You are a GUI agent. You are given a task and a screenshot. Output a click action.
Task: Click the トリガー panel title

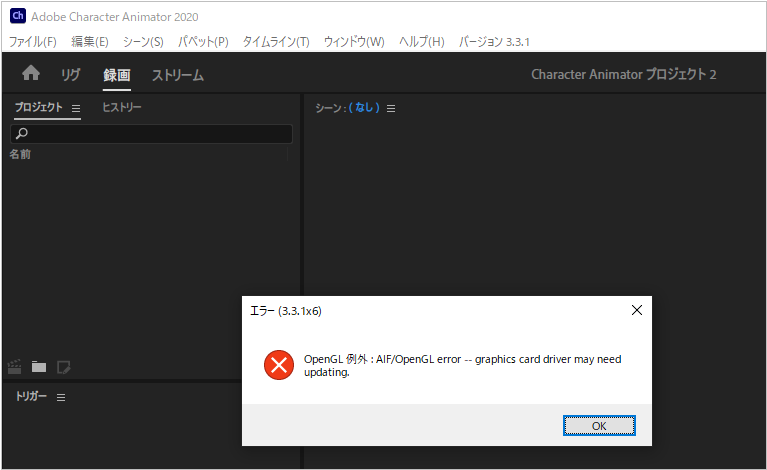tap(31, 396)
